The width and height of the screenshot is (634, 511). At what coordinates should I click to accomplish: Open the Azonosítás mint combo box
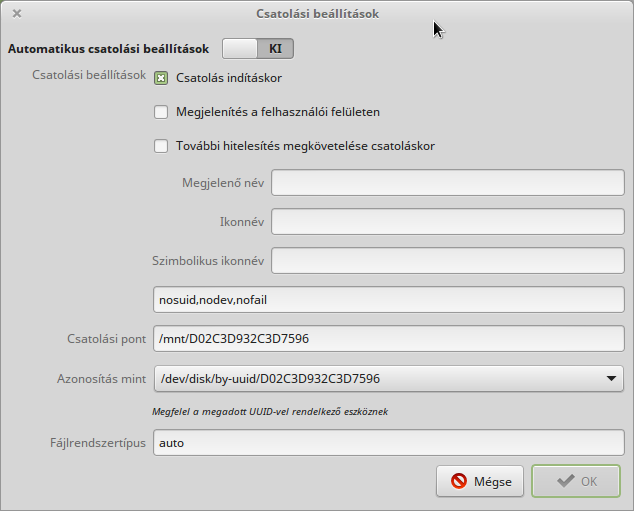pos(389,379)
